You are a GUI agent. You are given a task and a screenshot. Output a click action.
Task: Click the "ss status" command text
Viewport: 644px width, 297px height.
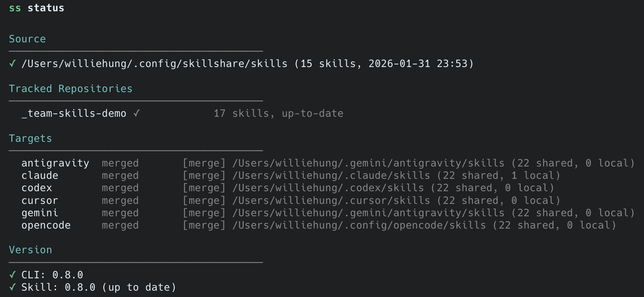point(37,8)
